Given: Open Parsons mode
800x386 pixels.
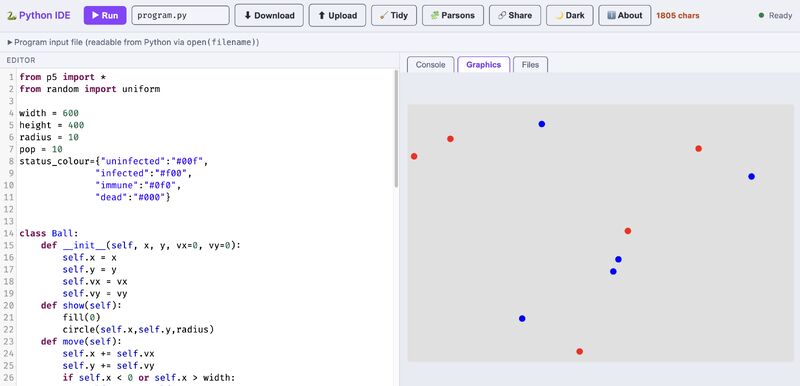Looking at the screenshot, I should (x=453, y=15).
